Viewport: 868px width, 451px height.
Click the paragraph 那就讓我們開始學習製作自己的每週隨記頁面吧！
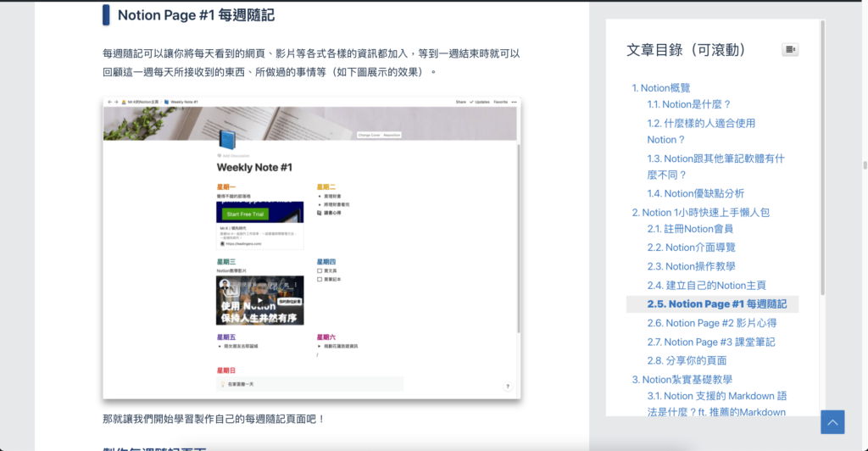pyautogui.click(x=214, y=419)
